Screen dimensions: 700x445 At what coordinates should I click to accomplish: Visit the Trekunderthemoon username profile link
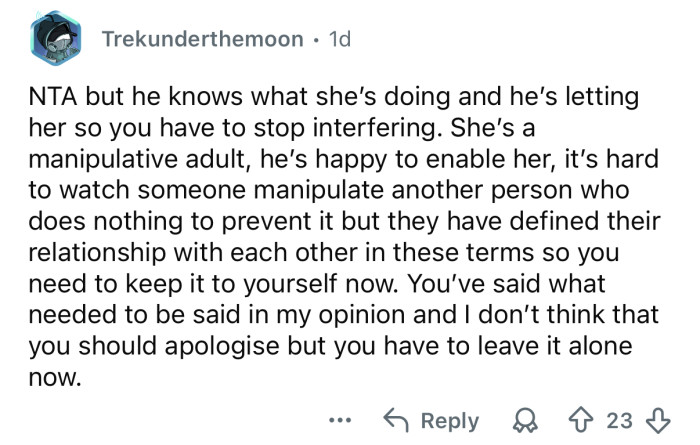[x=202, y=40]
